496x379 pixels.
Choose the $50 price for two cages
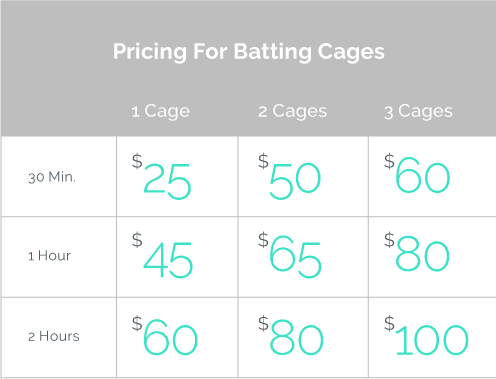290,176
